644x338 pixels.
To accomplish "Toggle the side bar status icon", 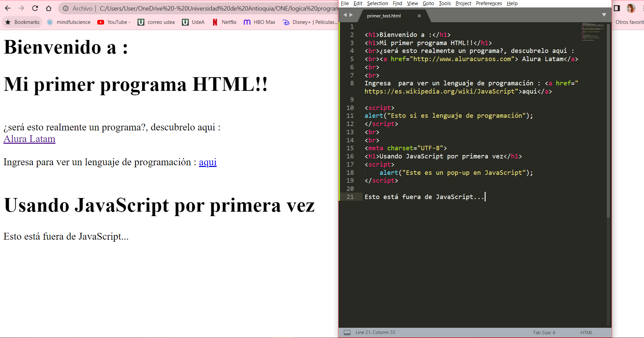I will (347, 333).
